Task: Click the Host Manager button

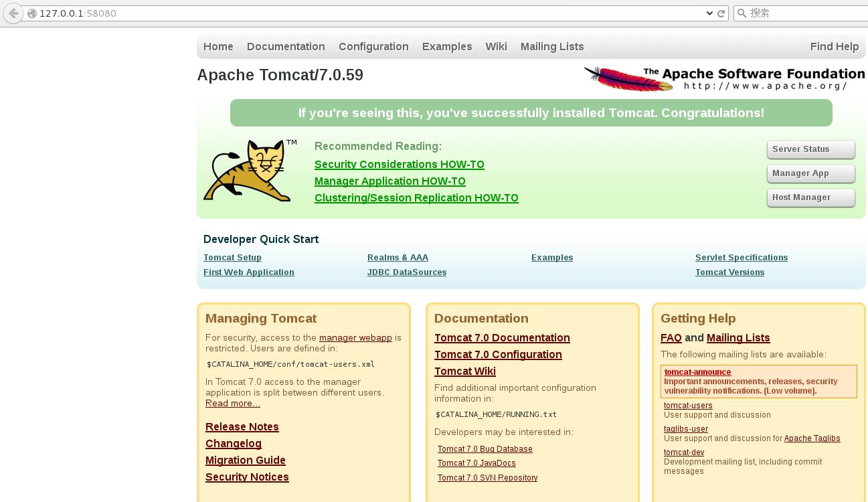Action: coord(810,197)
